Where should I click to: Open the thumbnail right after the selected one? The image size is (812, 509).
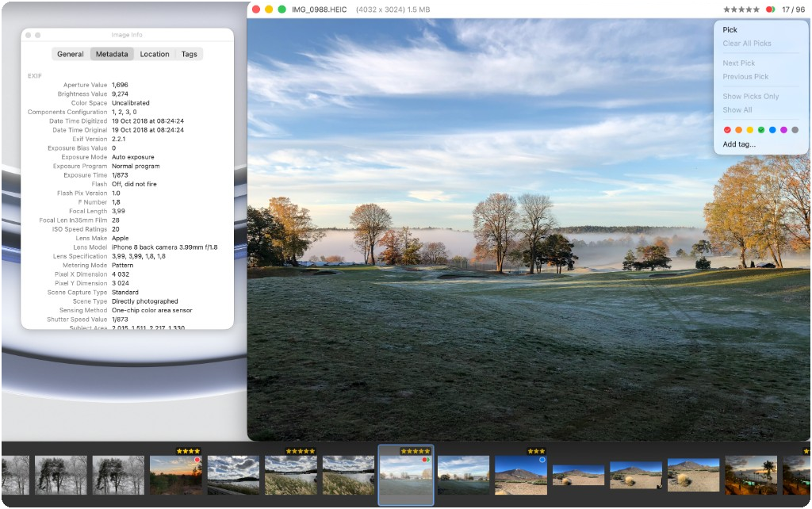[x=463, y=475]
